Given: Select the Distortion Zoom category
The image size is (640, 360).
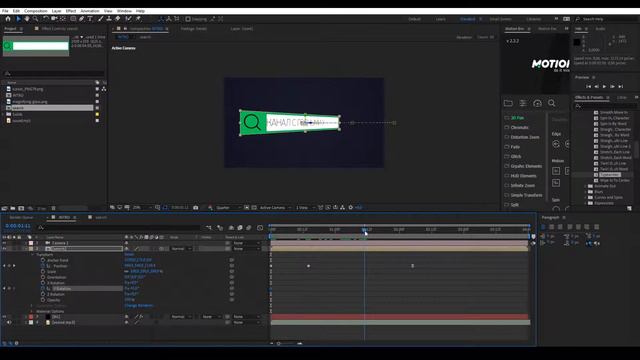Looking at the screenshot, I should pyautogui.click(x=524, y=137).
